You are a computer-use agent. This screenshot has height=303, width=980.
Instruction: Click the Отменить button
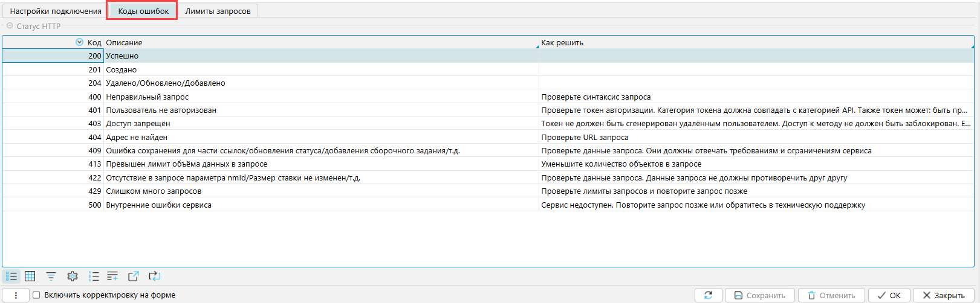[x=831, y=295]
